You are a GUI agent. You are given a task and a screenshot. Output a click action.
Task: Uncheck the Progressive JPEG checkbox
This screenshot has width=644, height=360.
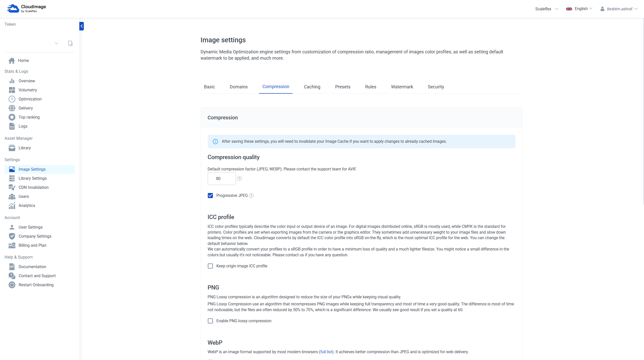(210, 196)
